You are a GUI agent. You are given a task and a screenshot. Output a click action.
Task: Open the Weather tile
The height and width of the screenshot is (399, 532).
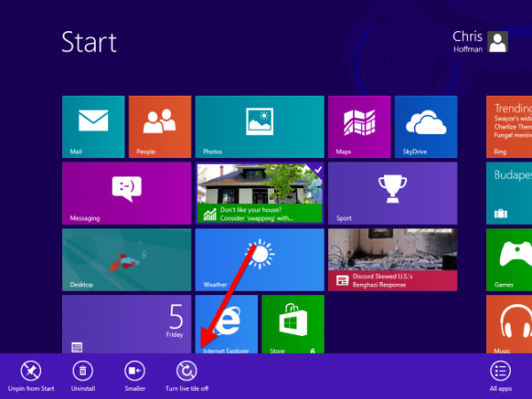[x=260, y=260]
